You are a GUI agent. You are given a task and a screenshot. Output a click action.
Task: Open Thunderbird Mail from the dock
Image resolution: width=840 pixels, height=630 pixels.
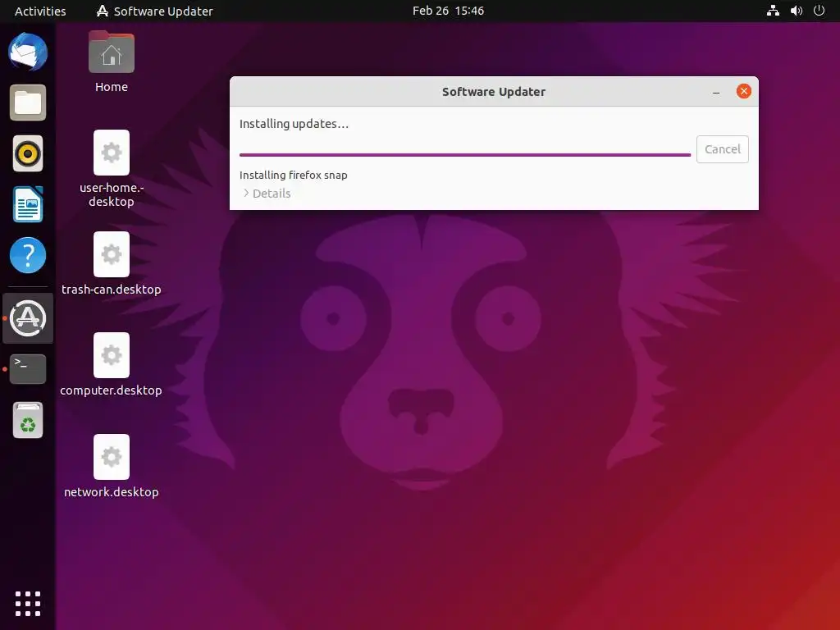coord(28,52)
